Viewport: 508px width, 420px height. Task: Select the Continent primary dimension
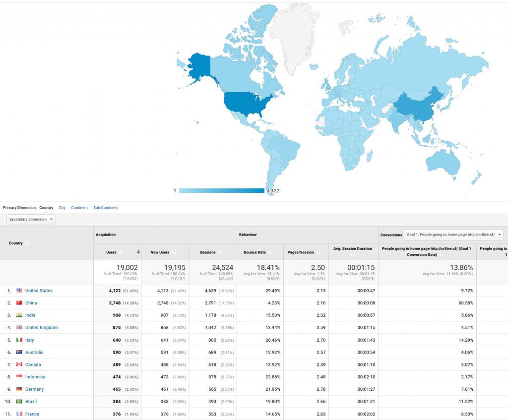pyautogui.click(x=79, y=208)
